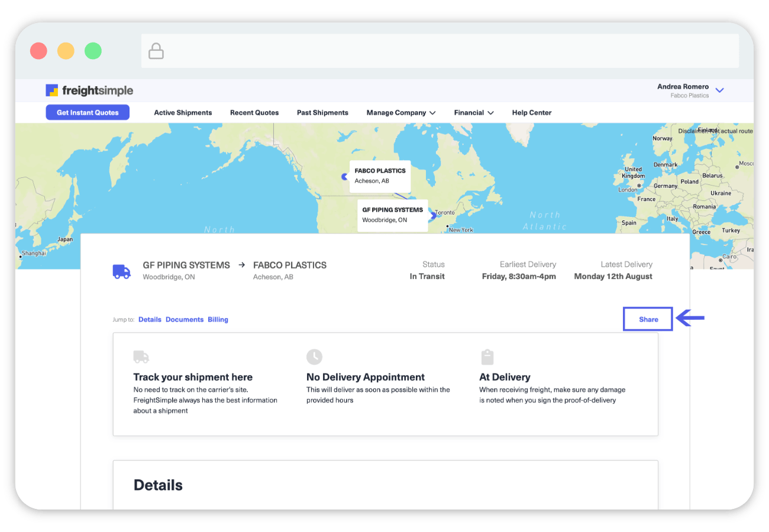Click the clock icon above No Delivery Appointment

click(314, 357)
